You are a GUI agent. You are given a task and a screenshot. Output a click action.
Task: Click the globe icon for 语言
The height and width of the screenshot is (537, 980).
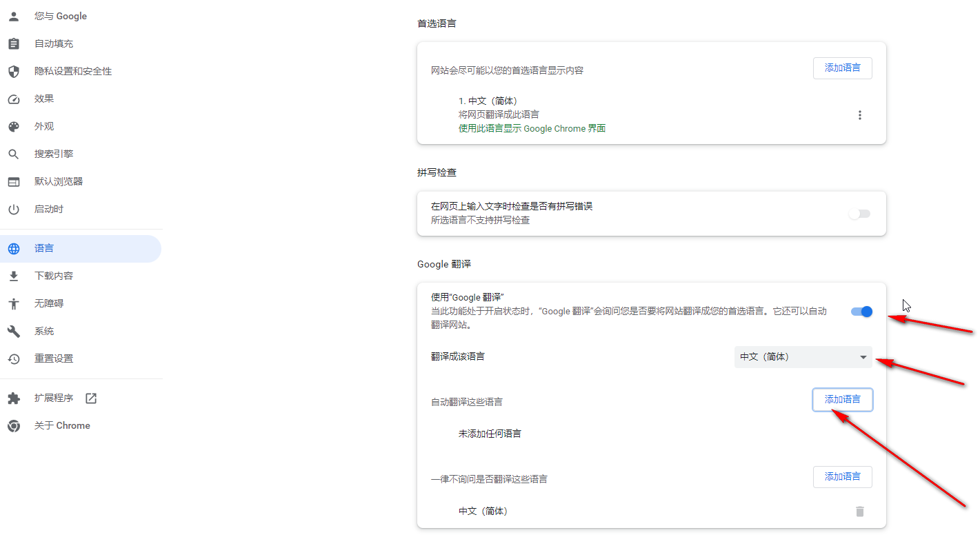14,248
